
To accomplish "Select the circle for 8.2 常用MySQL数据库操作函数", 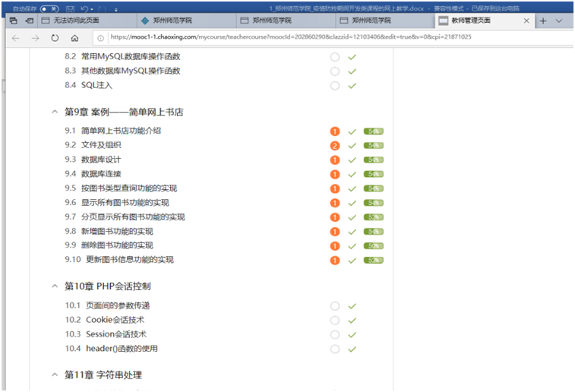I will (x=334, y=57).
